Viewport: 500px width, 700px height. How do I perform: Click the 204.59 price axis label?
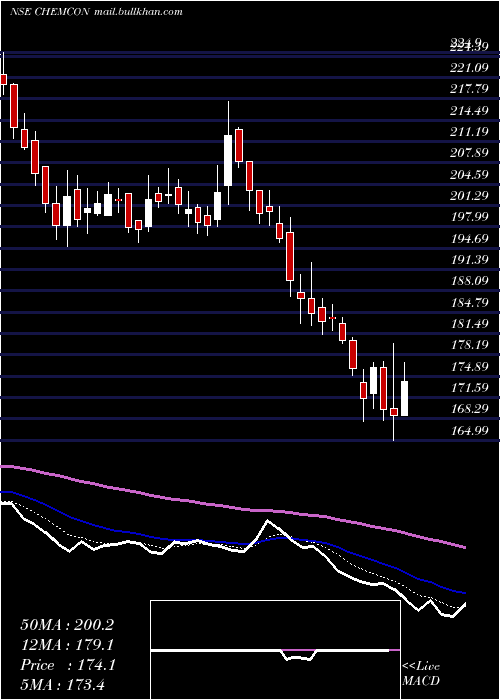[469, 175]
